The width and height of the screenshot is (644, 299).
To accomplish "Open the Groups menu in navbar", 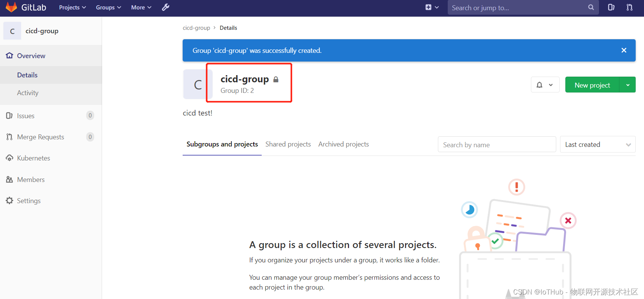I will [108, 7].
